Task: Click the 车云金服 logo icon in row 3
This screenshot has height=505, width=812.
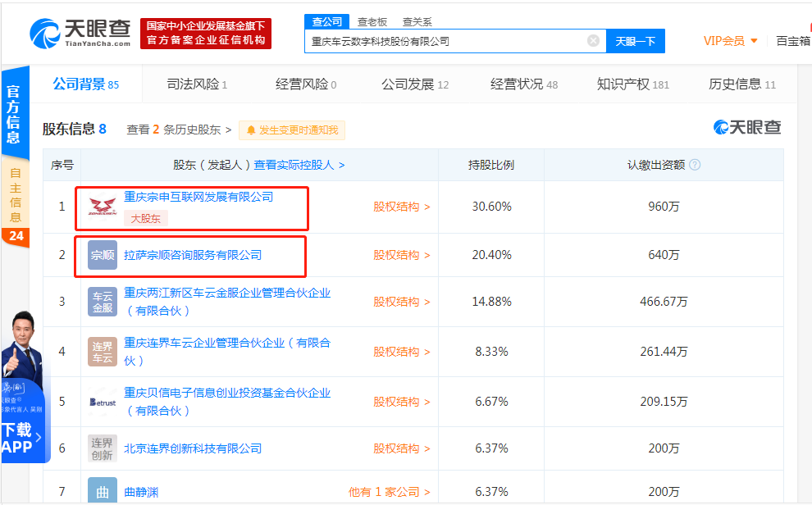Action: (x=103, y=302)
